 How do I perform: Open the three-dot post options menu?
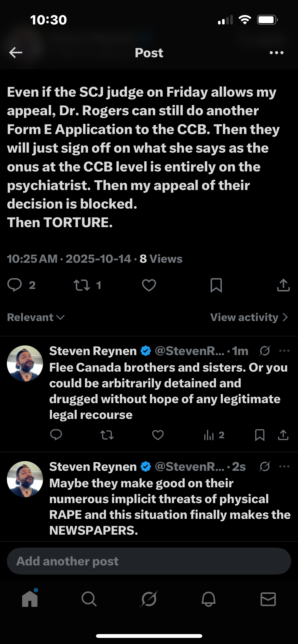click(x=276, y=53)
